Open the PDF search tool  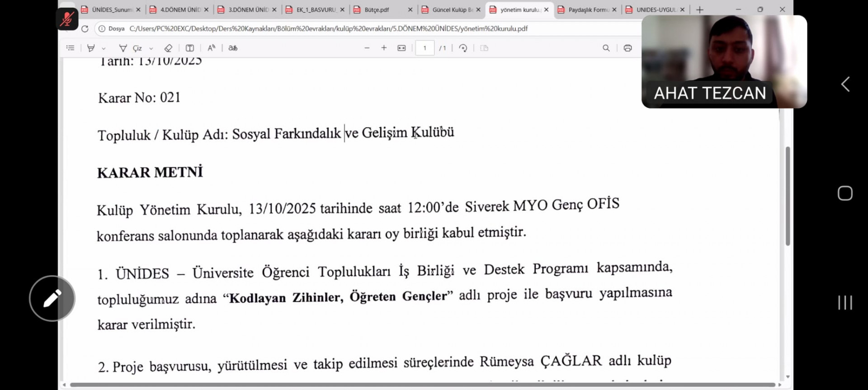(606, 48)
